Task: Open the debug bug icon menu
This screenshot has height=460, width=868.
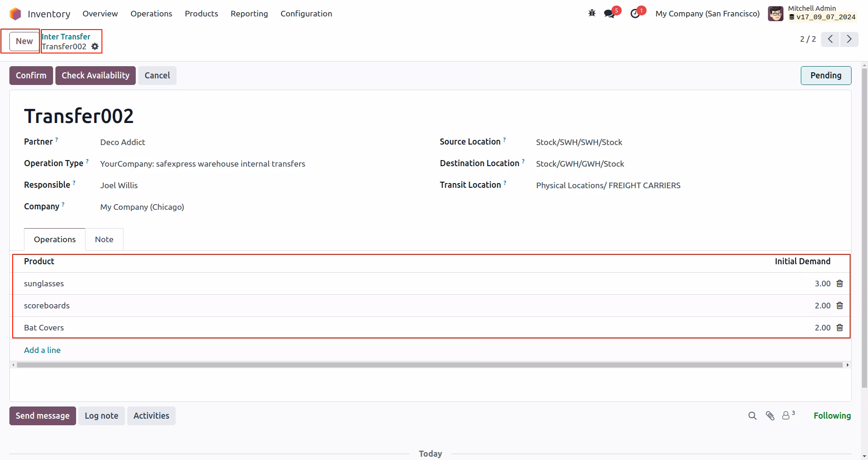Action: point(592,14)
